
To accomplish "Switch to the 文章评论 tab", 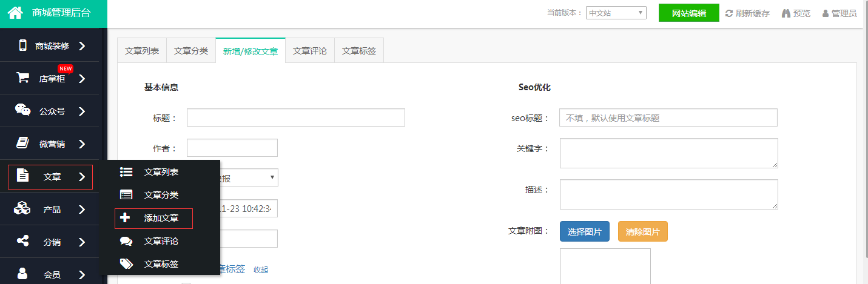I will 310,51.
